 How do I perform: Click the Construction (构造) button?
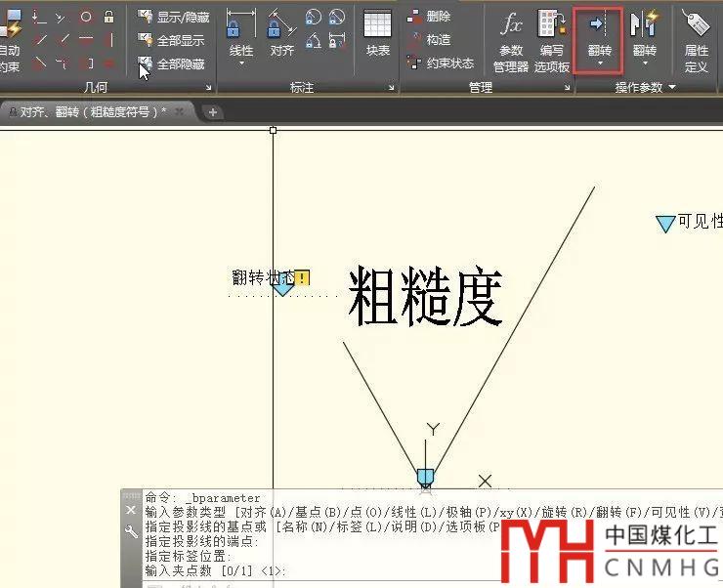428,40
